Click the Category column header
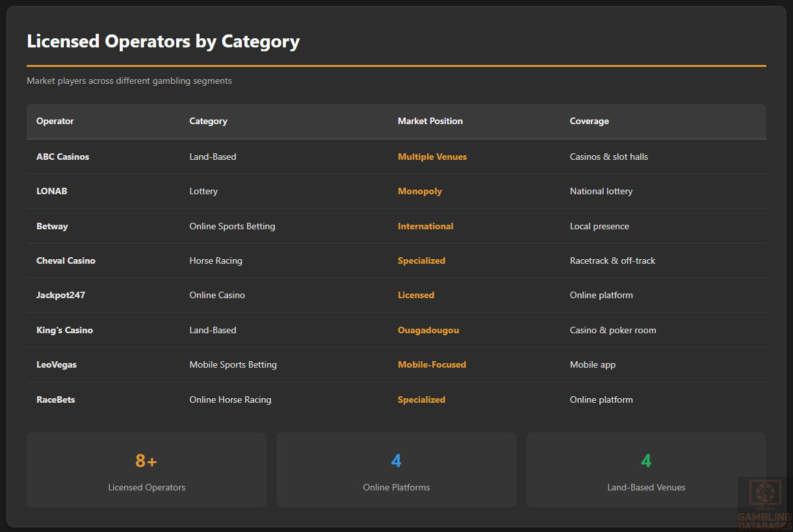The width and height of the screenshot is (793, 532). [208, 121]
